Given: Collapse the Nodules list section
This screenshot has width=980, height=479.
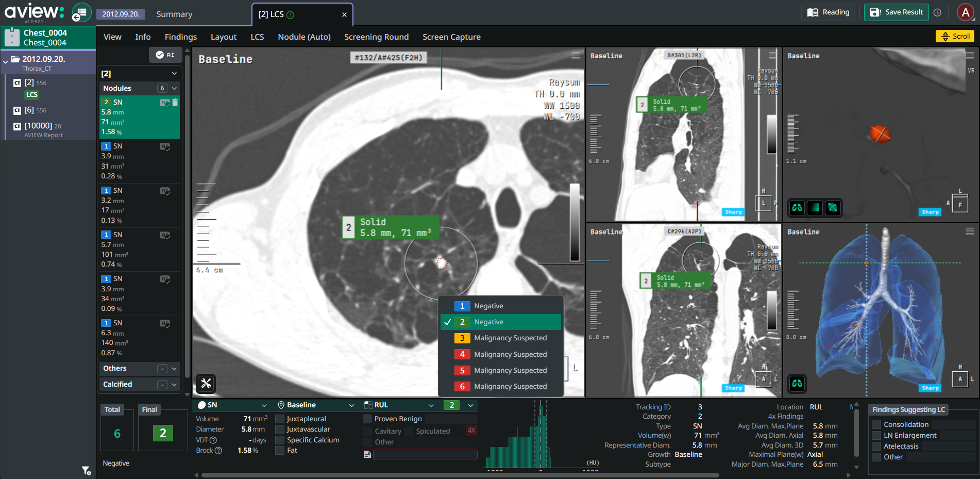Looking at the screenshot, I should point(174,88).
